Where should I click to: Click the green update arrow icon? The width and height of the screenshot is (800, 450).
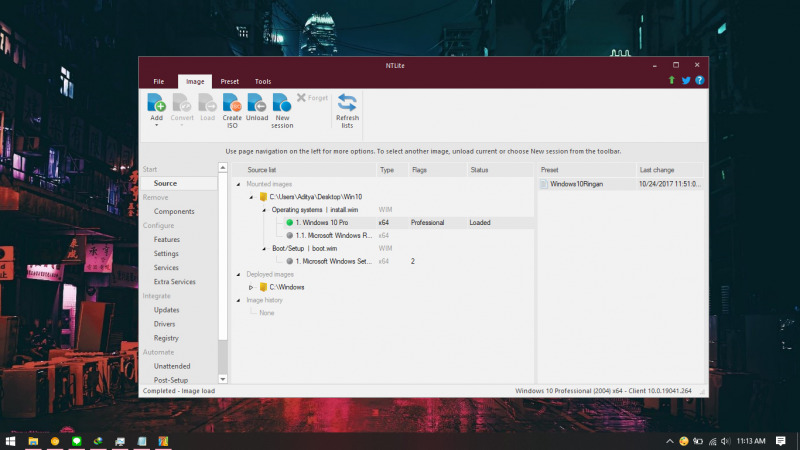coord(671,80)
